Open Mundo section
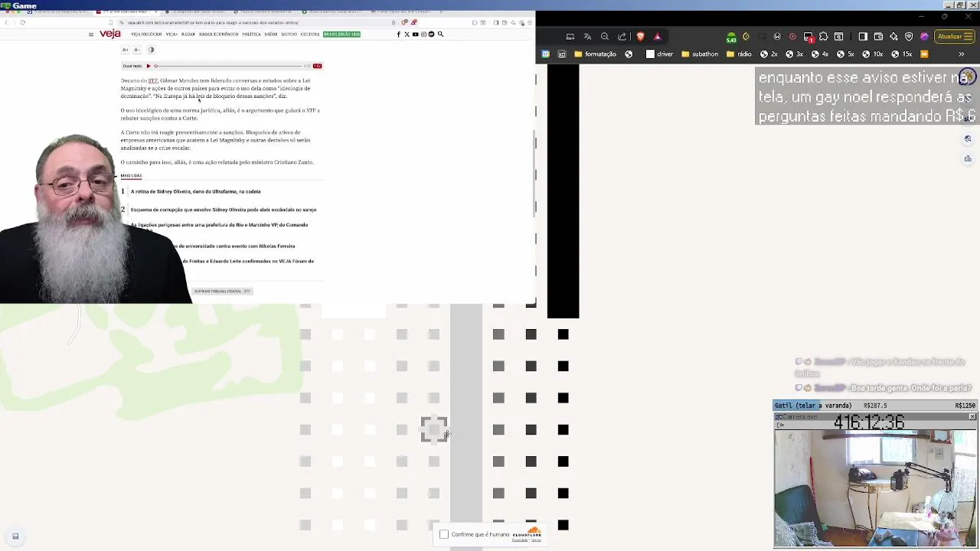The height and width of the screenshot is (551, 980). [289, 34]
